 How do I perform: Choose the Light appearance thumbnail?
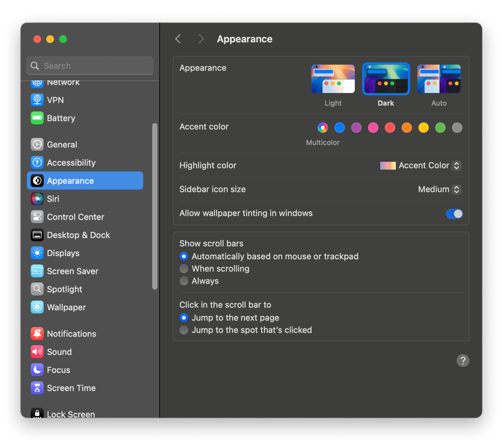(333, 79)
